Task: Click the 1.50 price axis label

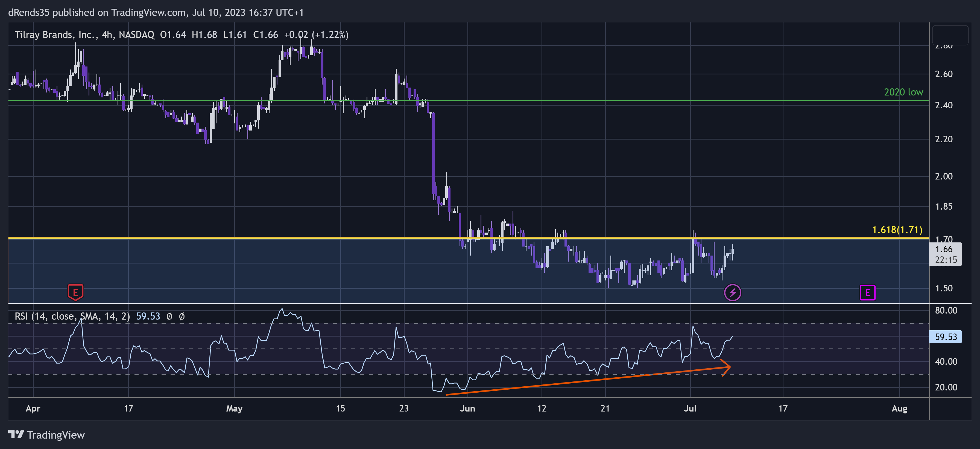Action: click(943, 288)
